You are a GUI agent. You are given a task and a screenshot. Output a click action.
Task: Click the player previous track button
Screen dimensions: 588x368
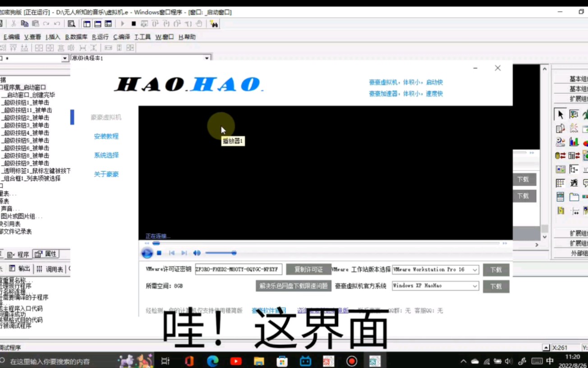[171, 253]
